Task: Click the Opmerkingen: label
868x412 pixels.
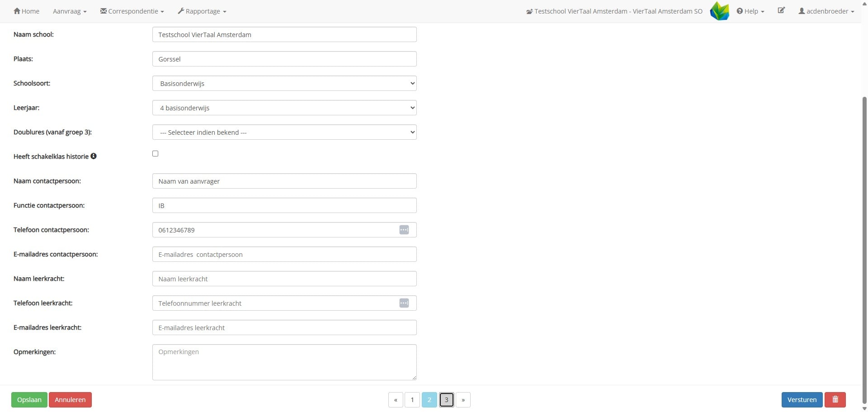Action: (x=34, y=352)
